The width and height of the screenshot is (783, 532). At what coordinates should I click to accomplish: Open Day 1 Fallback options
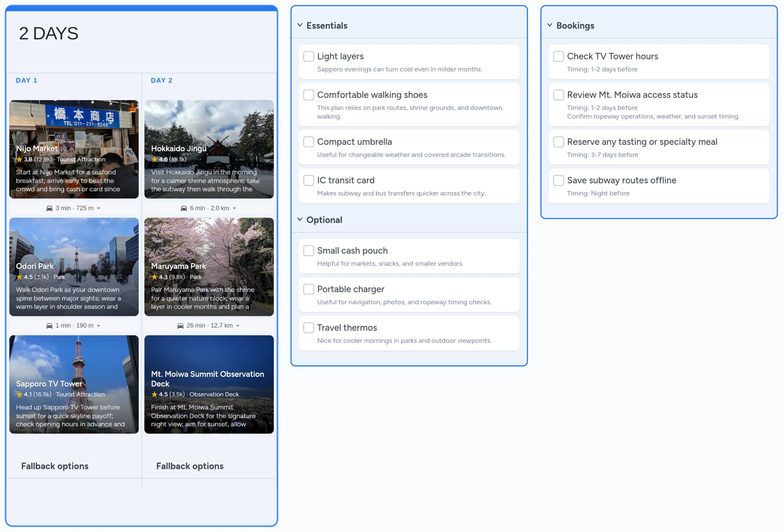click(55, 466)
